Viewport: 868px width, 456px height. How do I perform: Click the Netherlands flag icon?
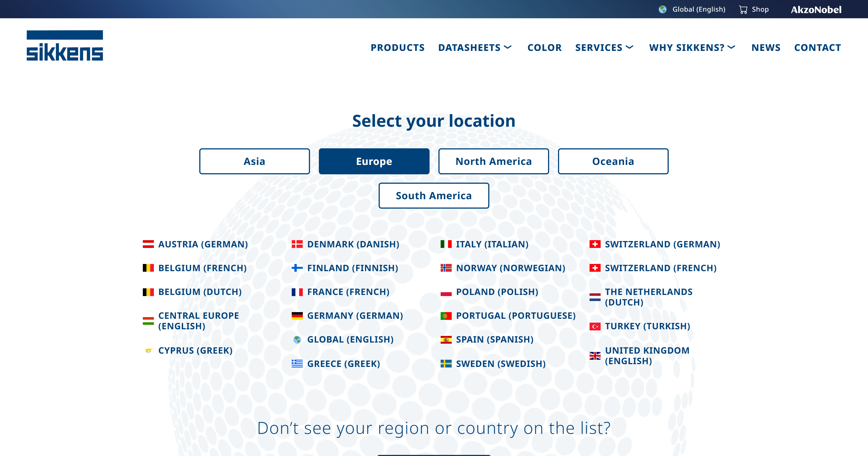[x=595, y=297]
